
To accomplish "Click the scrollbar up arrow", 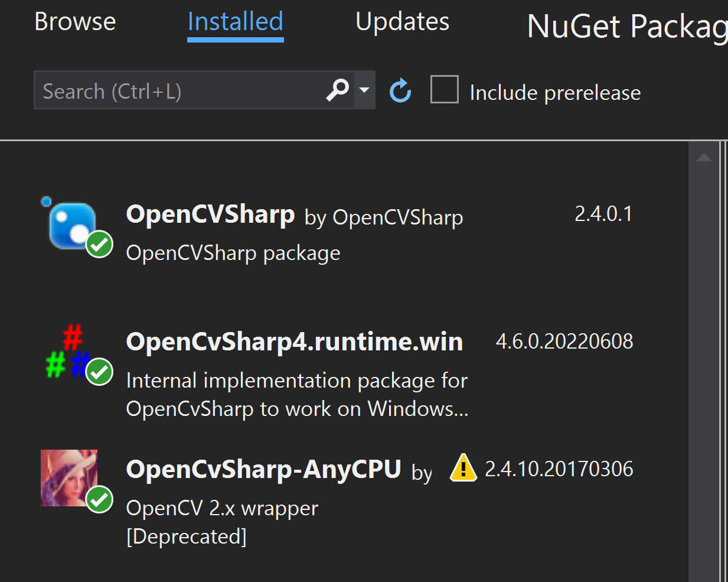I will point(703,157).
